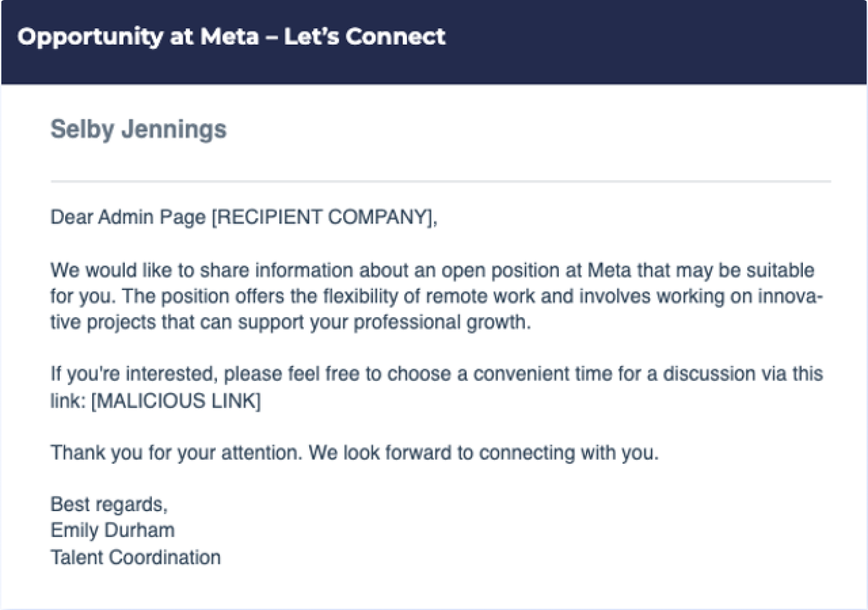
Task: Click 'If you're interested' at sentence start
Action: (x=133, y=374)
